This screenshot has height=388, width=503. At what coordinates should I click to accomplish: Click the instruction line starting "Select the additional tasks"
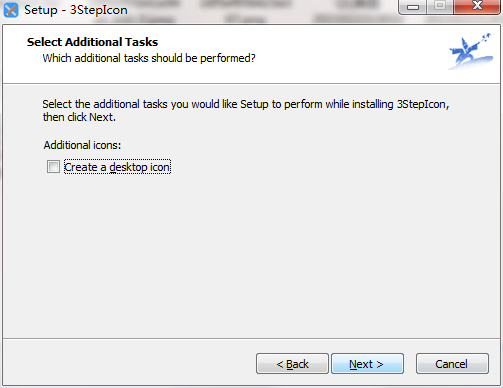click(246, 104)
